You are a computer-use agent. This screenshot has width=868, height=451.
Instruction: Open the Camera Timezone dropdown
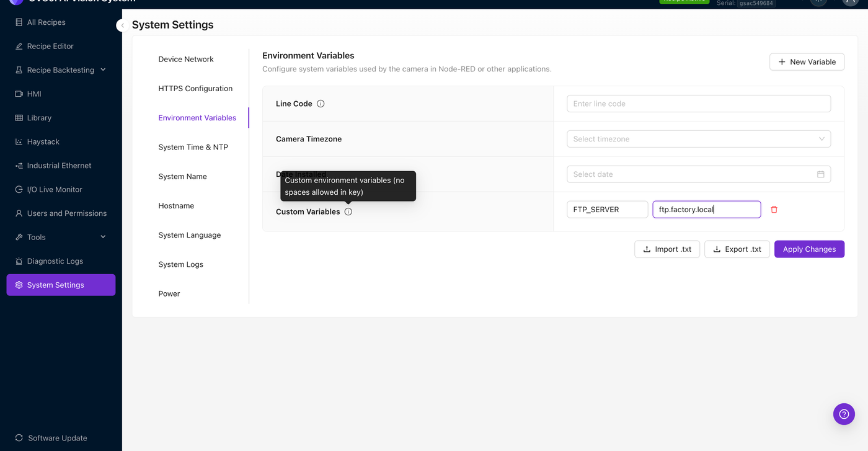pyautogui.click(x=699, y=139)
